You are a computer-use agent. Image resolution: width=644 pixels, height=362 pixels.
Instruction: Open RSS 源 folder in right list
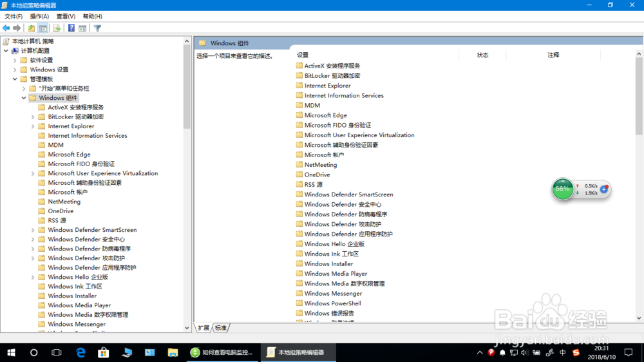coord(314,184)
